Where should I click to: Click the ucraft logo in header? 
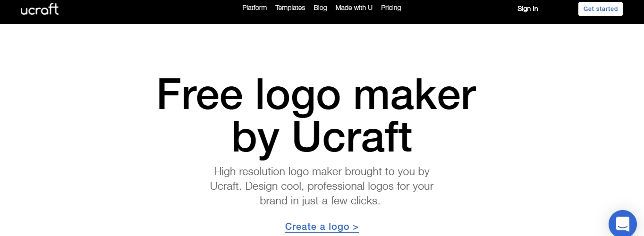click(40, 9)
